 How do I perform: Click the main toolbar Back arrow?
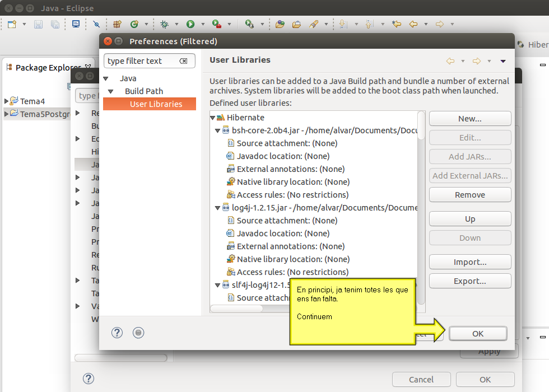pyautogui.click(x=413, y=24)
